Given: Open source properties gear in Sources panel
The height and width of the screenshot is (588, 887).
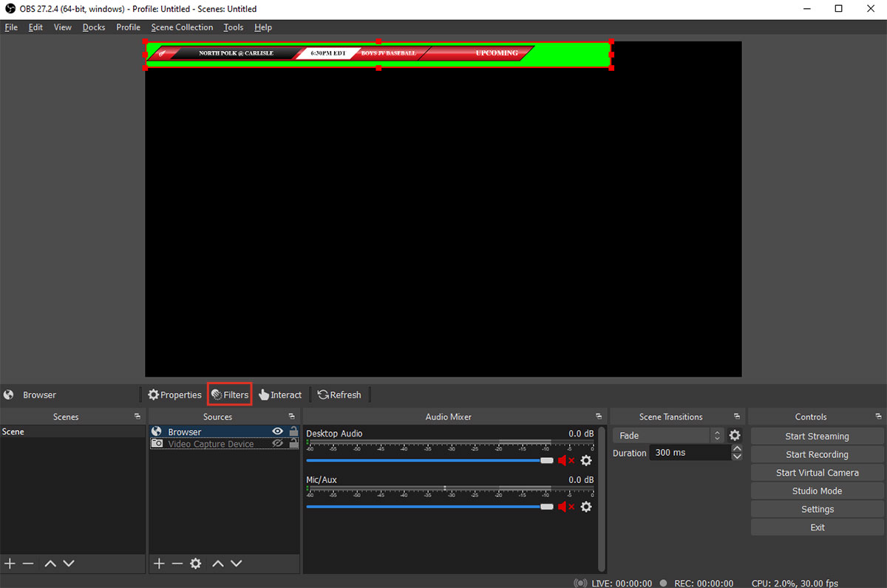Looking at the screenshot, I should pos(195,563).
